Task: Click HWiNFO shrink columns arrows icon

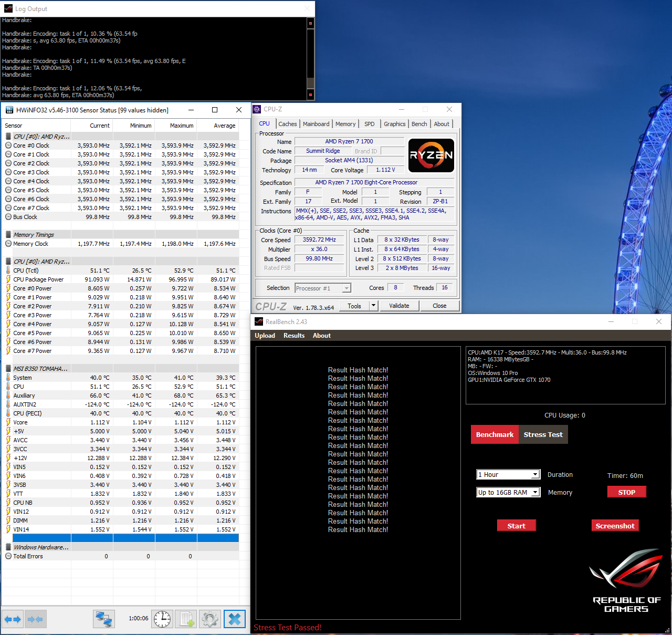Action: [x=36, y=619]
